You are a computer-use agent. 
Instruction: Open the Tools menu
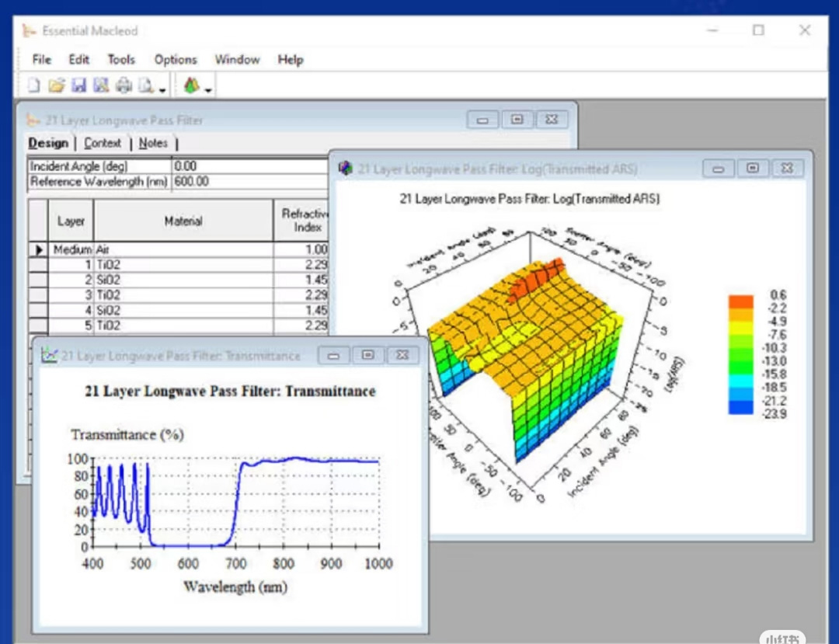(121, 60)
